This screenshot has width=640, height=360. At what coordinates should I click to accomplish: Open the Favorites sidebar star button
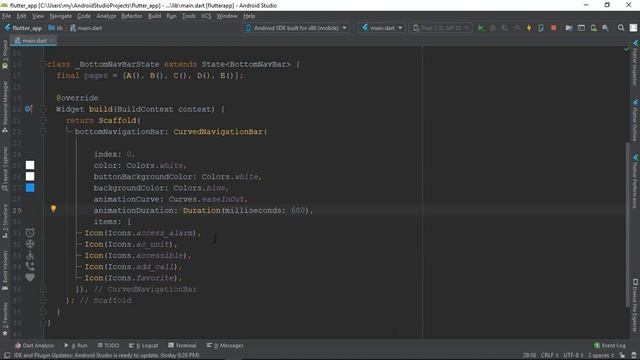tap(5, 320)
